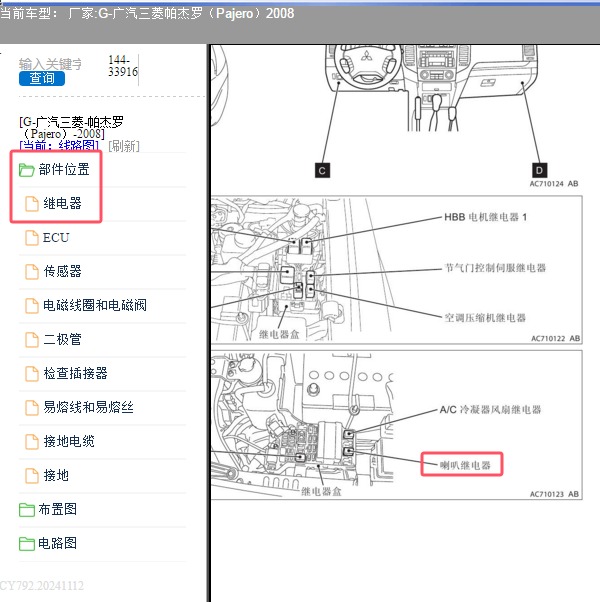Open the ECU tree item
Viewport: 600px width, 602px height.
tap(56, 238)
